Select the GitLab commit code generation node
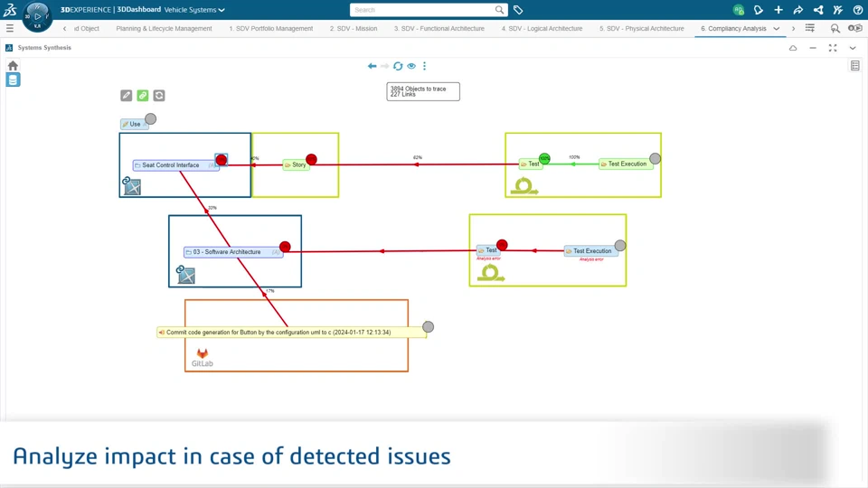The height and width of the screenshot is (488, 868). click(291, 333)
